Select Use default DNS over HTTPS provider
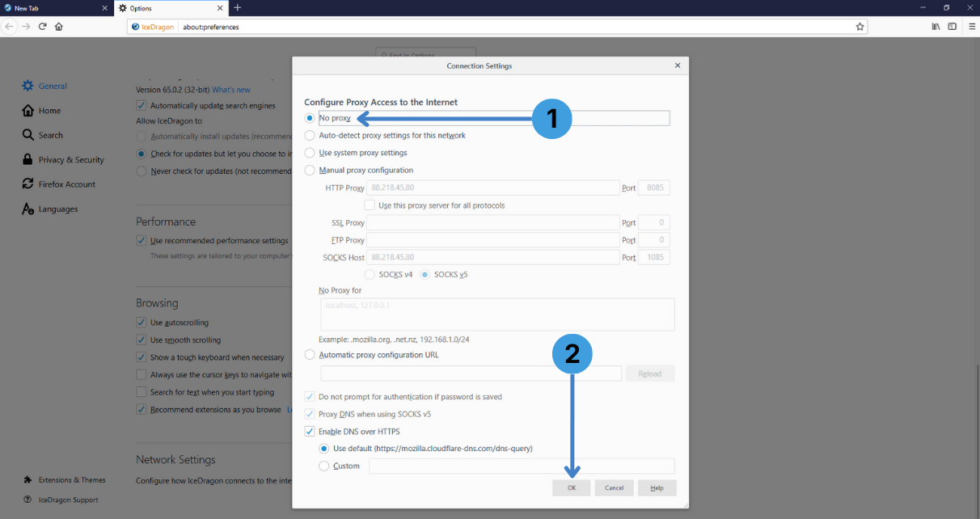Image resolution: width=980 pixels, height=519 pixels. click(x=324, y=448)
